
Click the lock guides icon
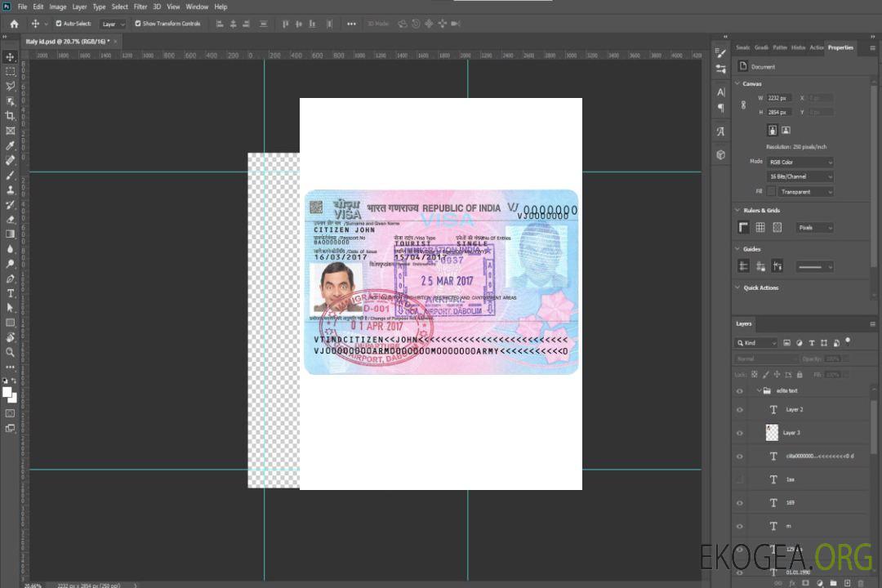[x=760, y=267]
